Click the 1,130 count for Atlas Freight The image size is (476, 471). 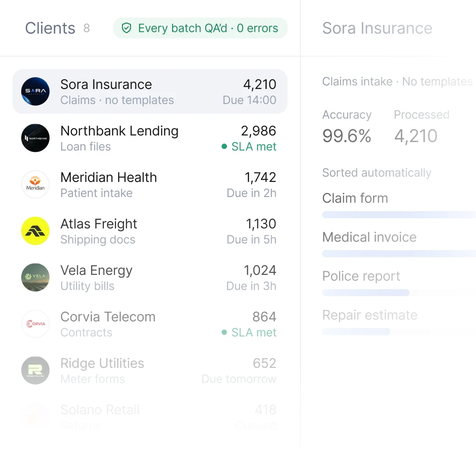261,224
